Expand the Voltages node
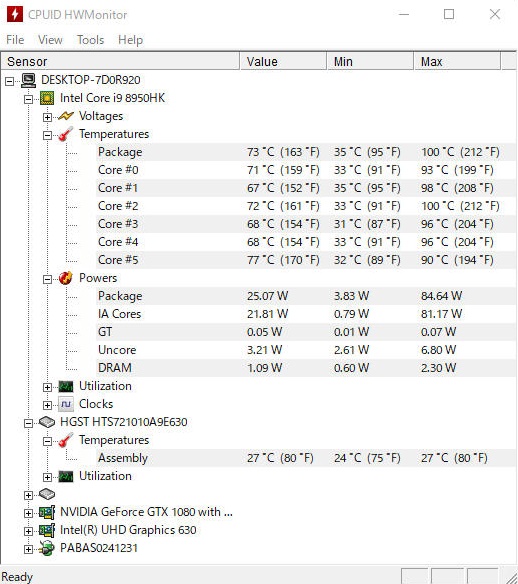Viewport: 518px width, 584px height. tap(47, 117)
